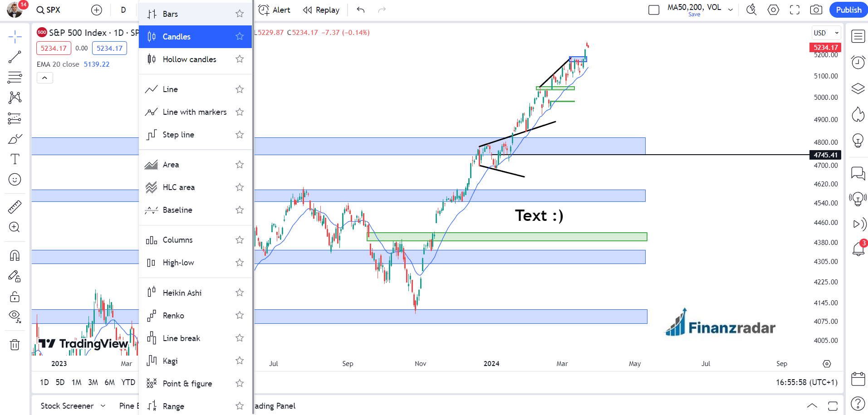Click the magnet mode icon
Viewport: 868px width, 415px height.
click(x=15, y=256)
